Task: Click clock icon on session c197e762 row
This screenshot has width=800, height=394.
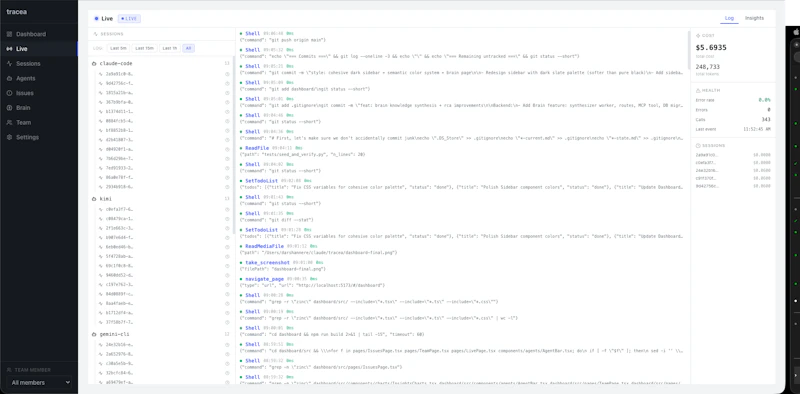Action: pos(227,284)
